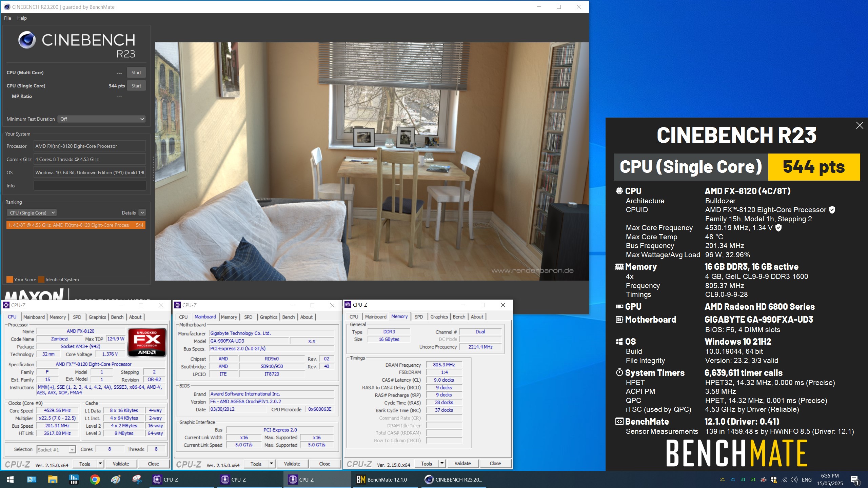Open the notification center icon

point(854,480)
